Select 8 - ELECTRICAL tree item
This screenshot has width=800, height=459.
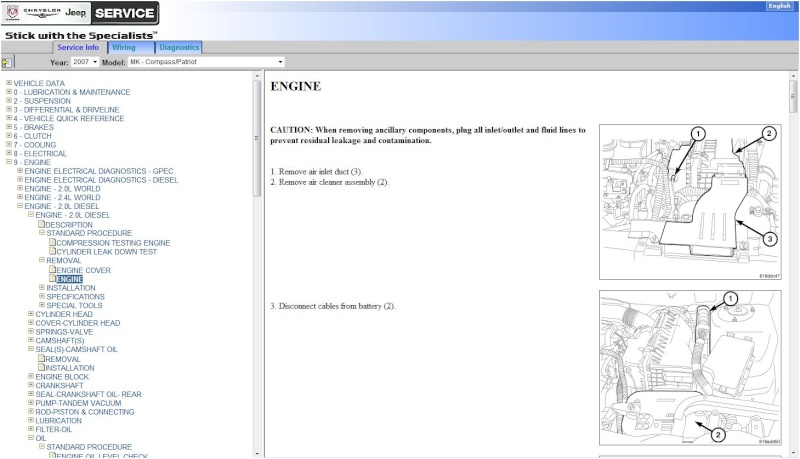tap(40, 154)
